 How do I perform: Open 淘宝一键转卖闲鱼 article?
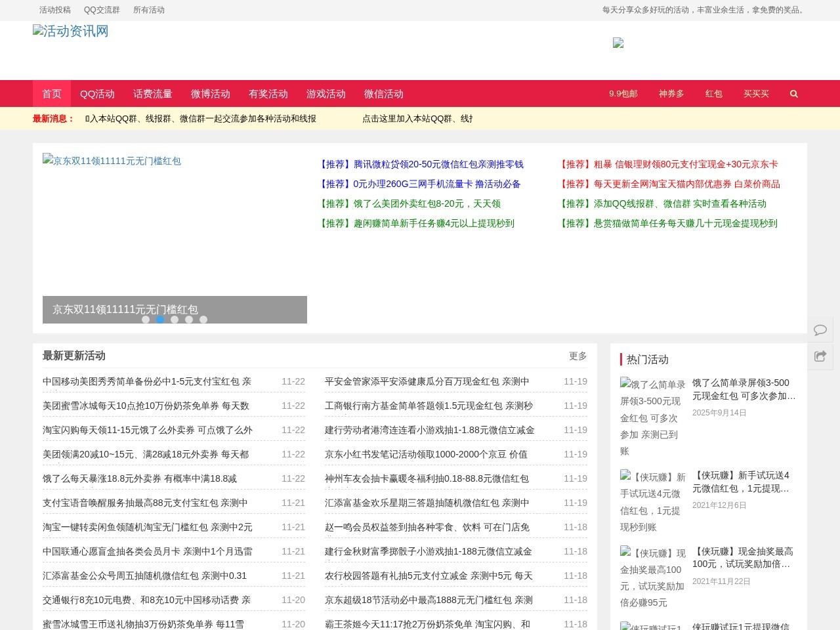(x=148, y=527)
